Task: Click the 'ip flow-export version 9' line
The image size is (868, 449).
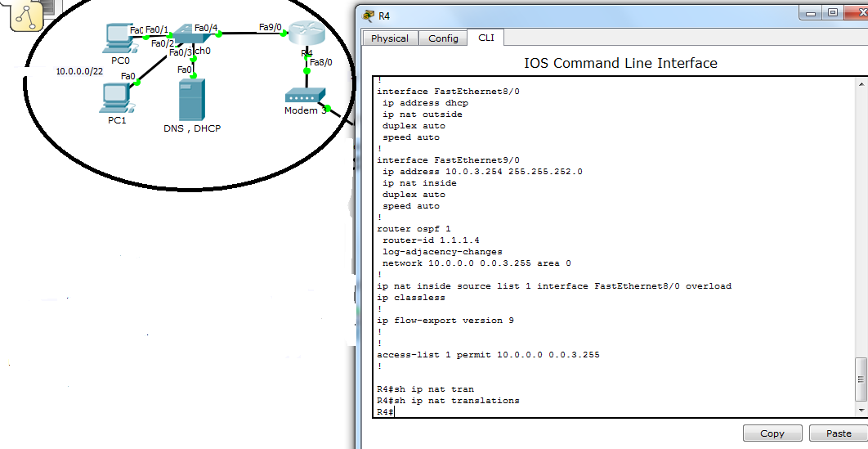Action: point(445,321)
